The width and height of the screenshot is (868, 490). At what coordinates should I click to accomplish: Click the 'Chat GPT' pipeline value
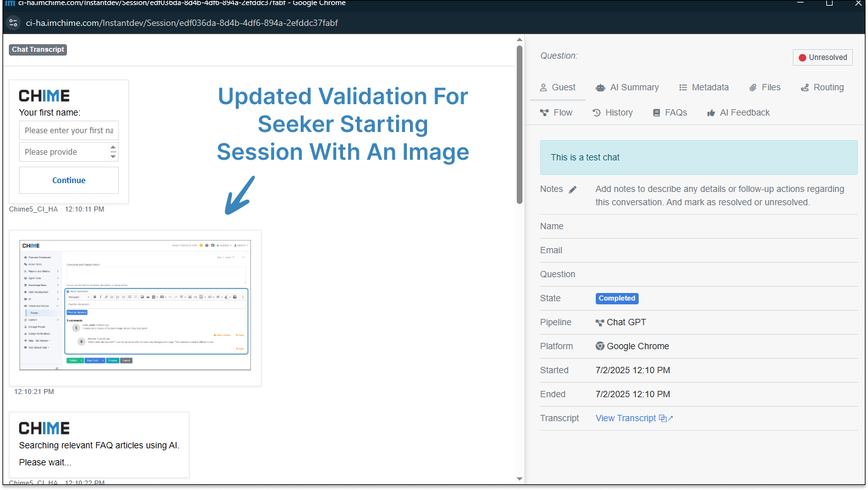tap(627, 322)
